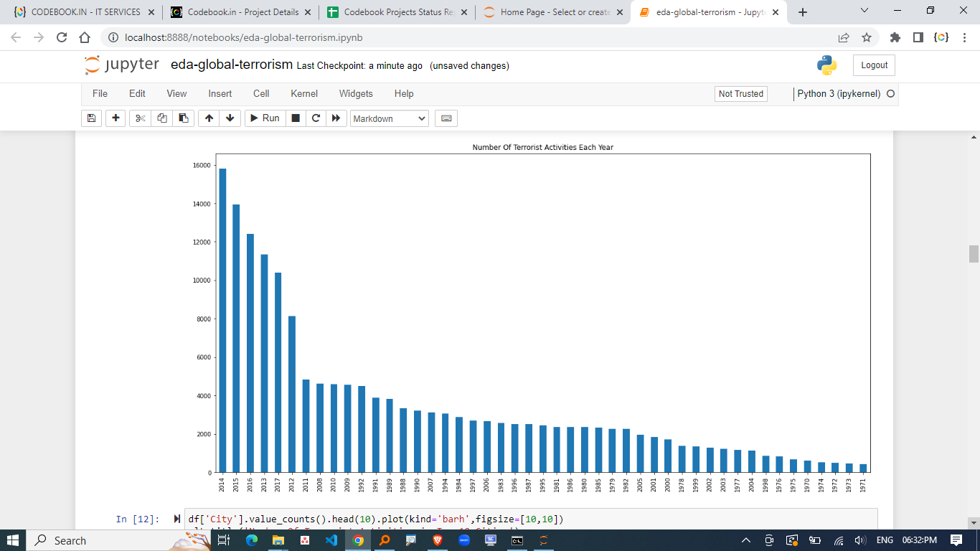View site information icon in address bar
Viewport: 980px width, 551px height.
113,37
